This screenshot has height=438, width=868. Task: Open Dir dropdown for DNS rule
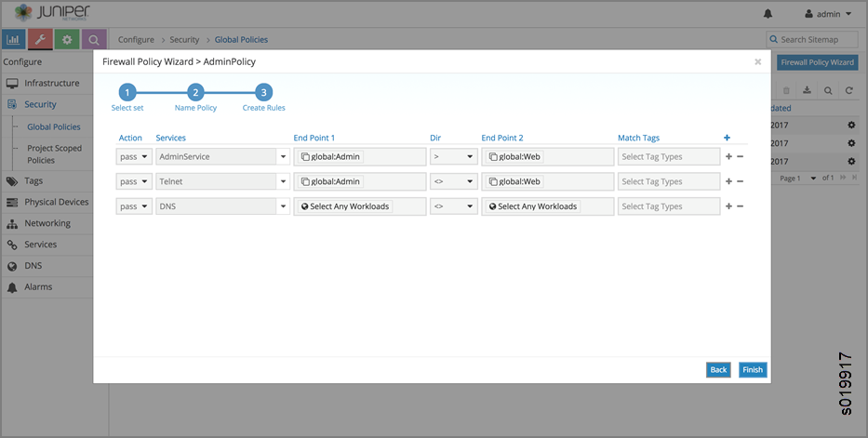[x=453, y=206]
